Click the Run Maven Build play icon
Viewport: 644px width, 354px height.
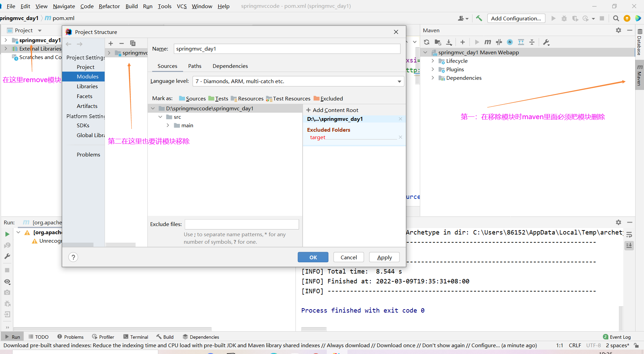point(477,42)
